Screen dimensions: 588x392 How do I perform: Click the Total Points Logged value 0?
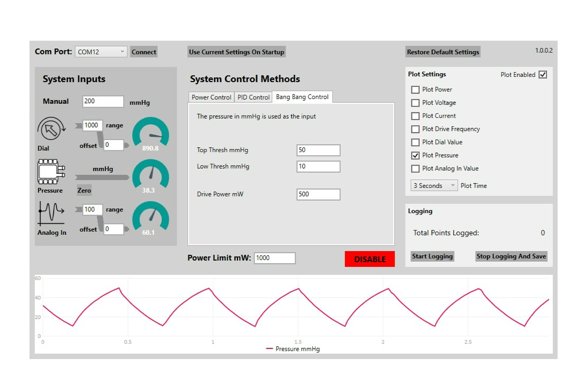tap(543, 233)
